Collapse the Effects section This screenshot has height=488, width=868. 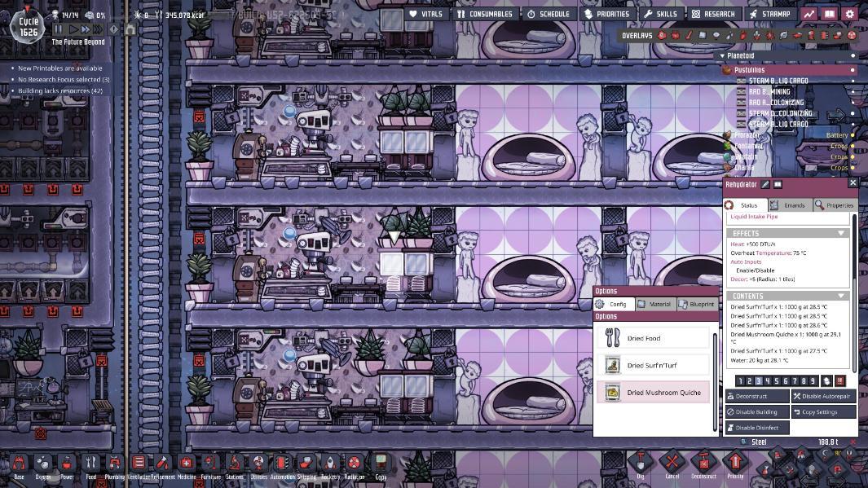coord(841,234)
